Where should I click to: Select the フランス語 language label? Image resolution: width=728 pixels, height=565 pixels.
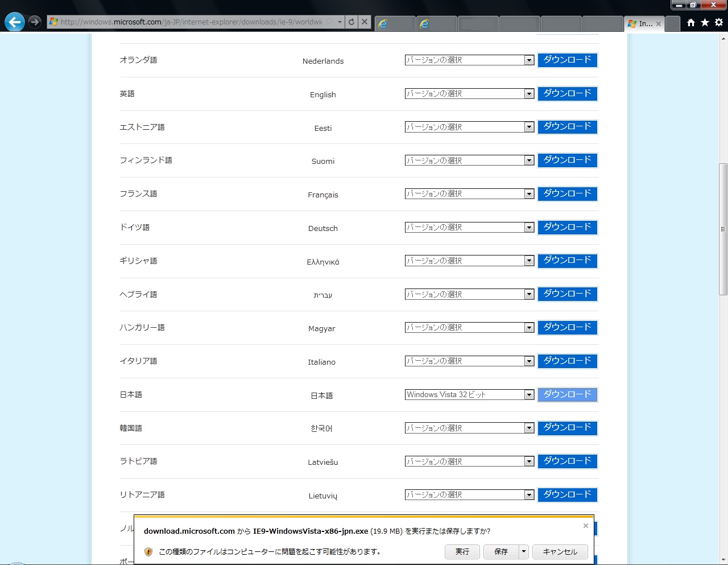tap(138, 194)
